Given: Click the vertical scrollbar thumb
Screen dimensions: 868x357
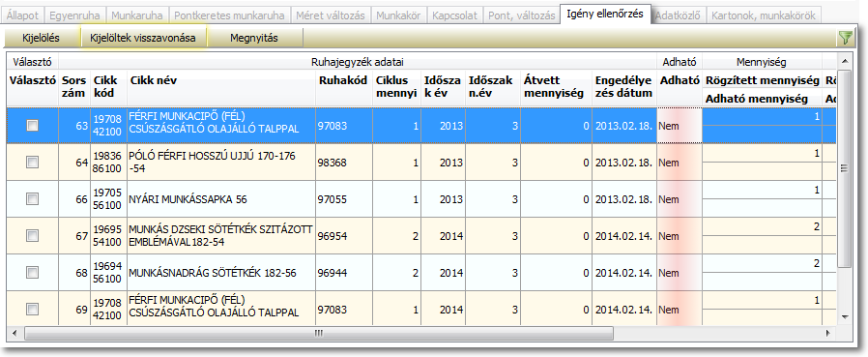Looking at the screenshot, I should coord(844,168).
